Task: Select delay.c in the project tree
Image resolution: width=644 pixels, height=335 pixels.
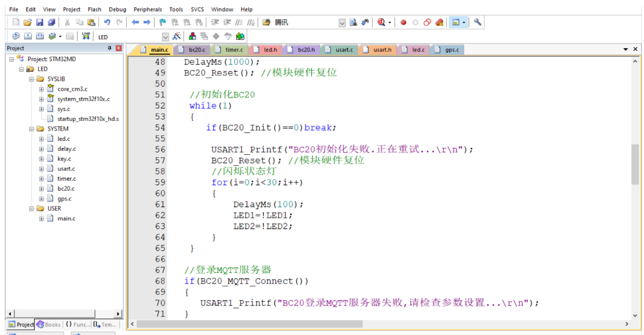Action: [x=66, y=149]
